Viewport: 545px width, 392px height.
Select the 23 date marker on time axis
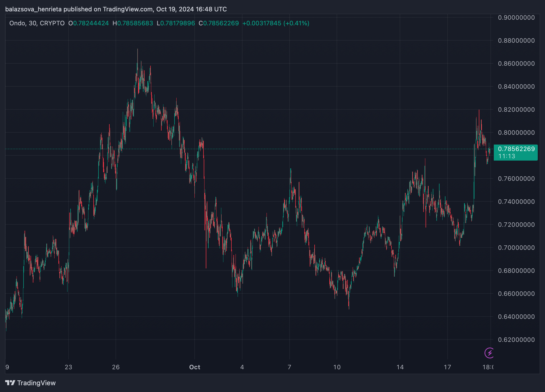(68, 367)
